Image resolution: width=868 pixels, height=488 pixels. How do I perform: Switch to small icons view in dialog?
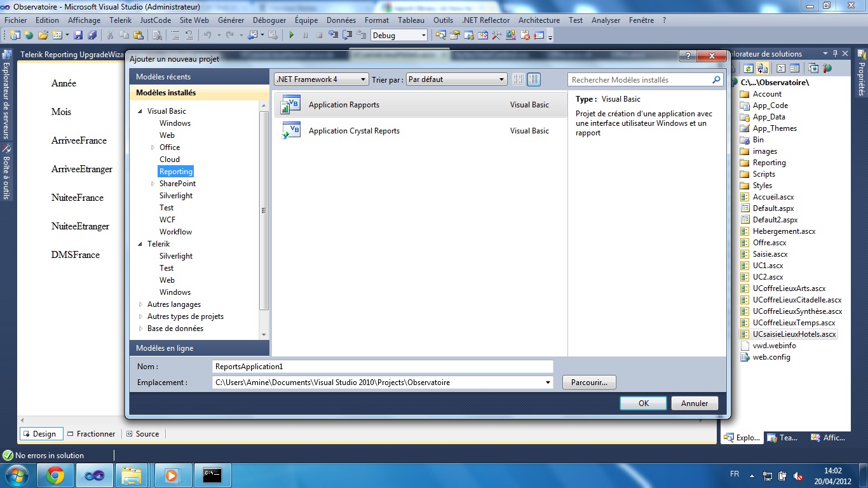(519, 79)
